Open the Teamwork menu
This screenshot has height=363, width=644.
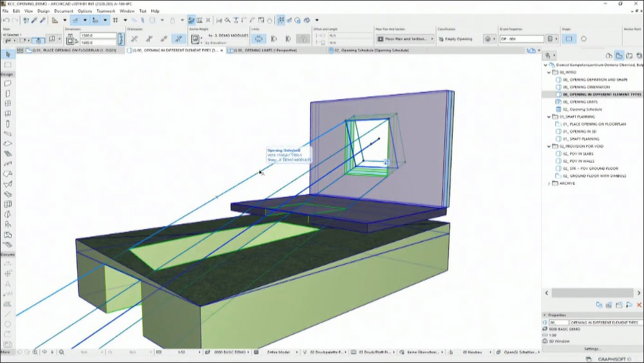click(x=106, y=11)
